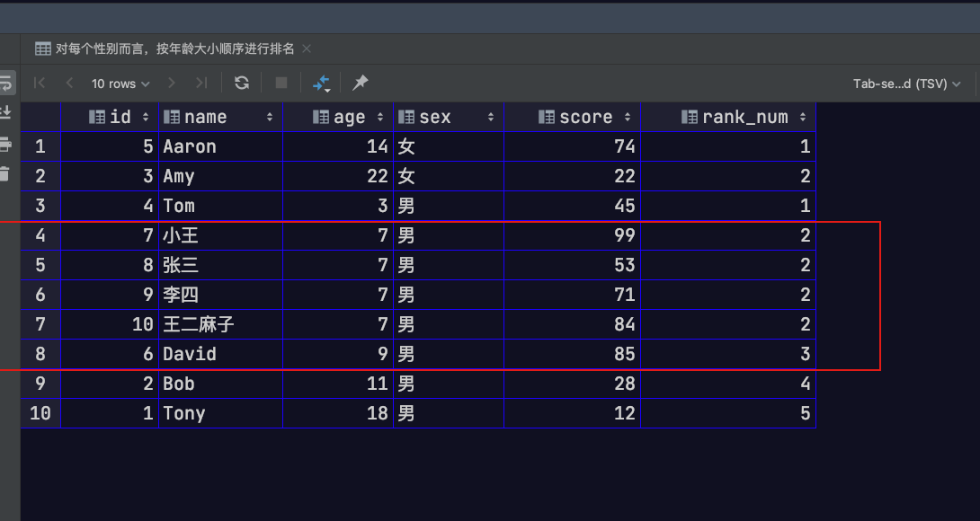
Task: Click the print icon in left sidebar
Action: click(x=5, y=145)
